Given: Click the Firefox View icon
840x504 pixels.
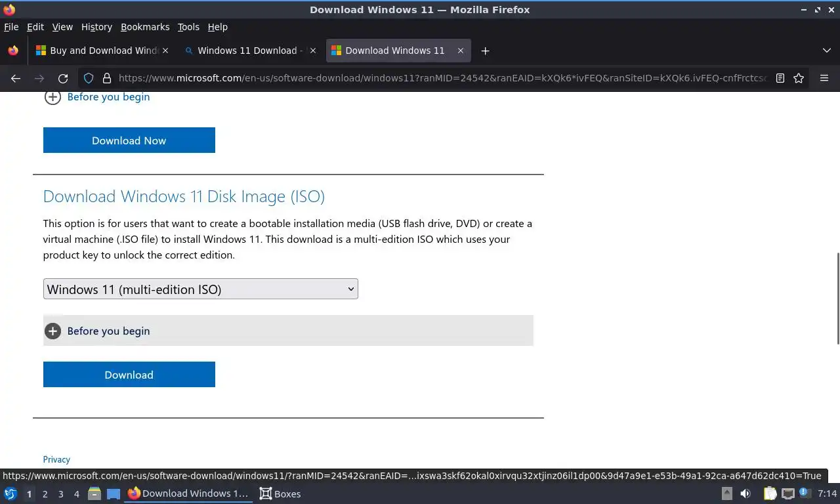Looking at the screenshot, I should [13, 51].
